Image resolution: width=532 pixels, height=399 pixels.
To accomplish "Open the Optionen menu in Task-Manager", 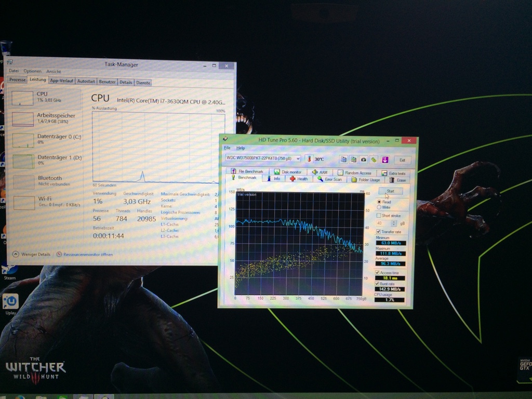I will pos(32,71).
